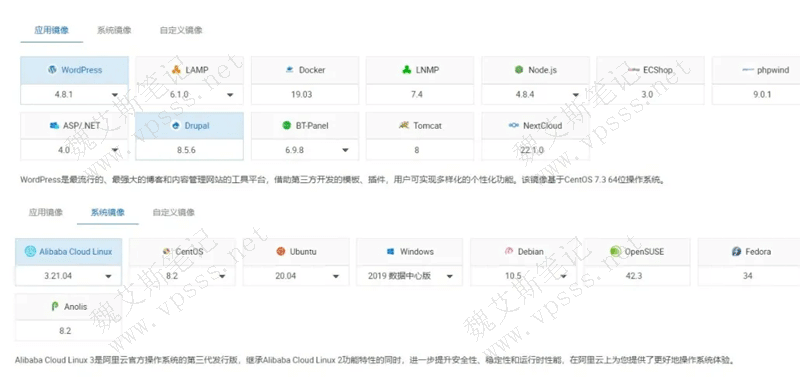Click the Debian swirl icon

[x=509, y=251]
